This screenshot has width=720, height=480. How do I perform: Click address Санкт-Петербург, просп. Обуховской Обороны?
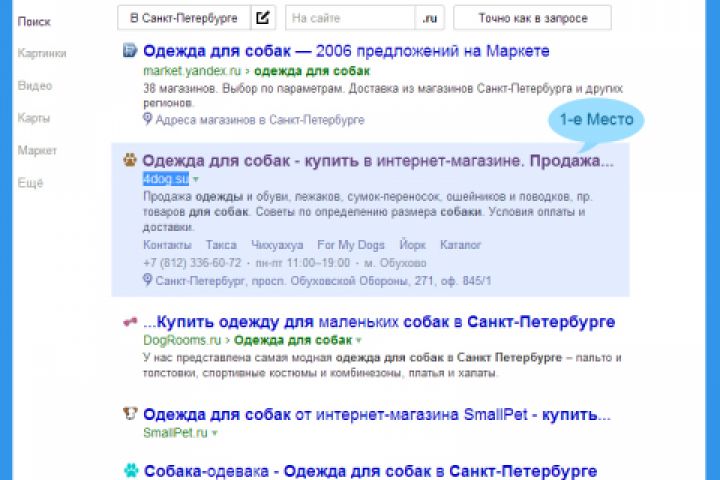tap(323, 281)
